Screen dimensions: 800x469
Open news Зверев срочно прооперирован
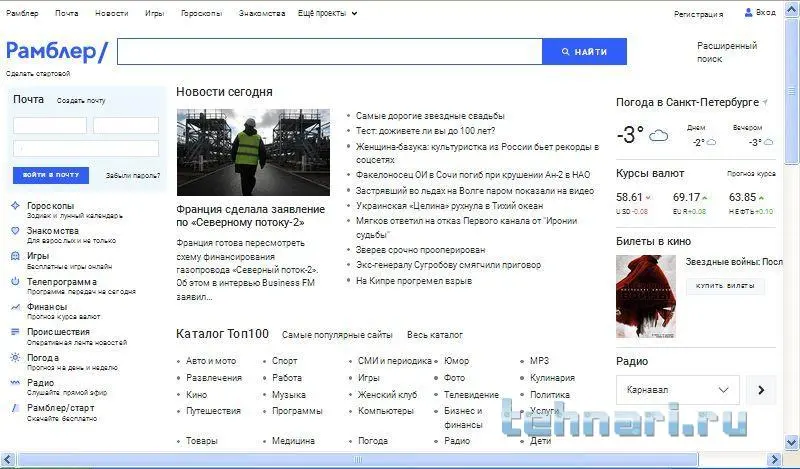click(x=420, y=250)
